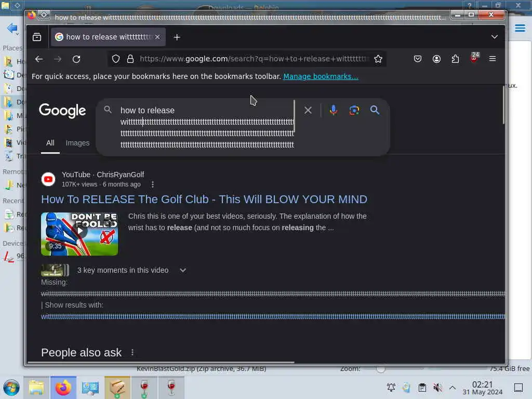Open the Extensions puzzle icon
Screen dimensions: 532x399
[x=455, y=59]
